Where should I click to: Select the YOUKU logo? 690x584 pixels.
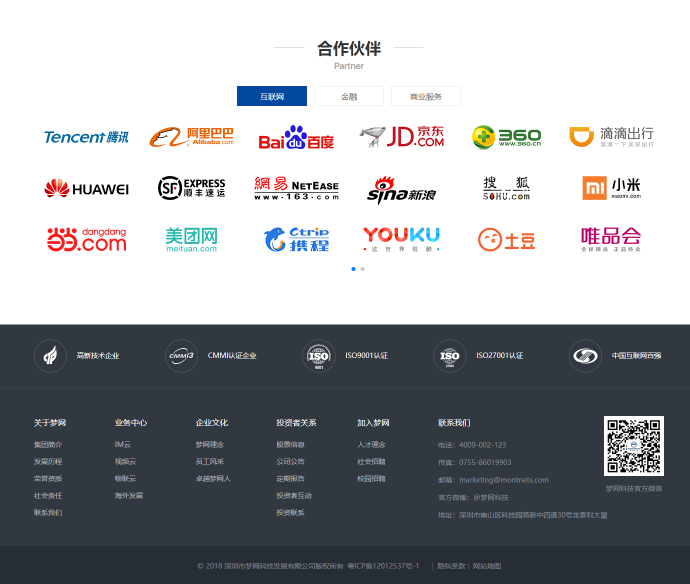point(401,238)
